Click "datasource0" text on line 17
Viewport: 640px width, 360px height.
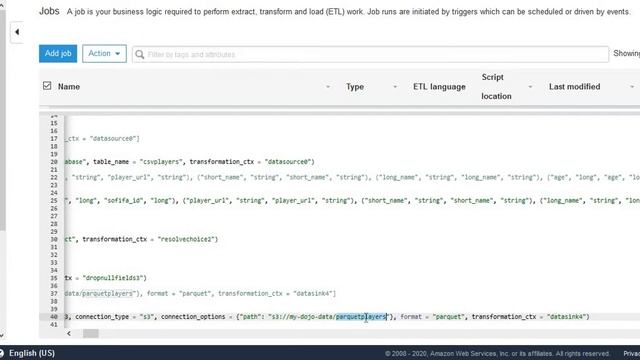click(x=113, y=139)
